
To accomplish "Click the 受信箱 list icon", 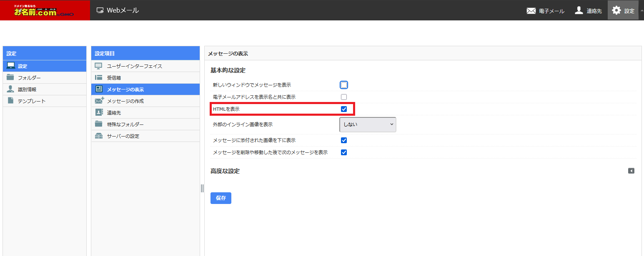I will [x=99, y=77].
